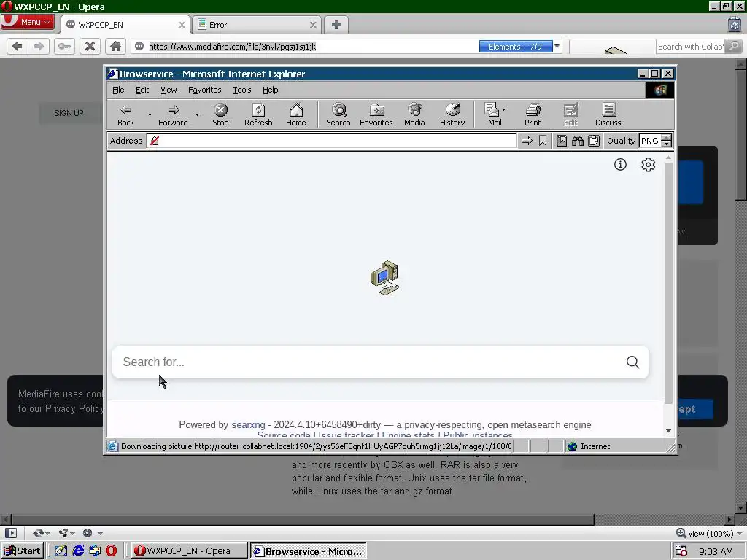Increase Quality with stepper up arrow
This screenshot has height=560, width=747.
667,138
